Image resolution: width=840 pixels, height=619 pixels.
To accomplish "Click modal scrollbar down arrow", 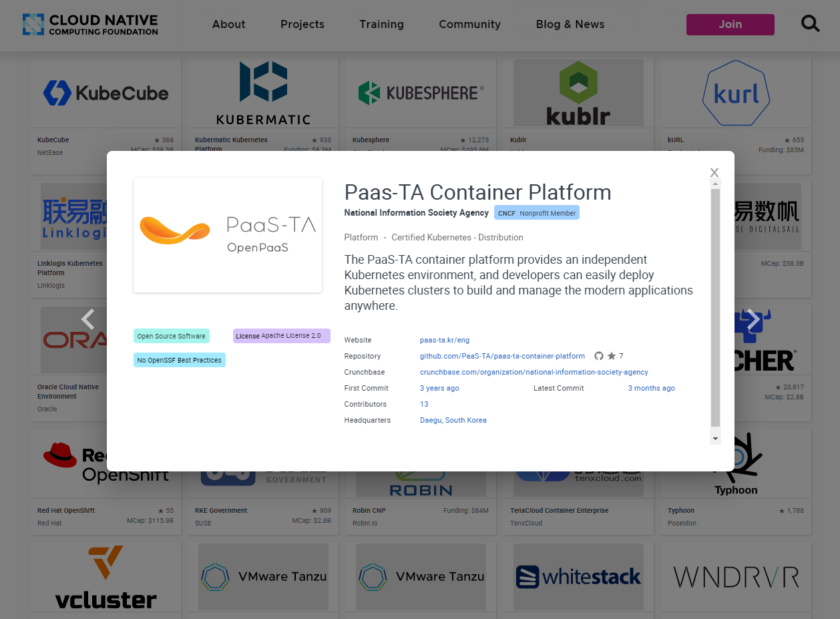I will click(x=715, y=439).
